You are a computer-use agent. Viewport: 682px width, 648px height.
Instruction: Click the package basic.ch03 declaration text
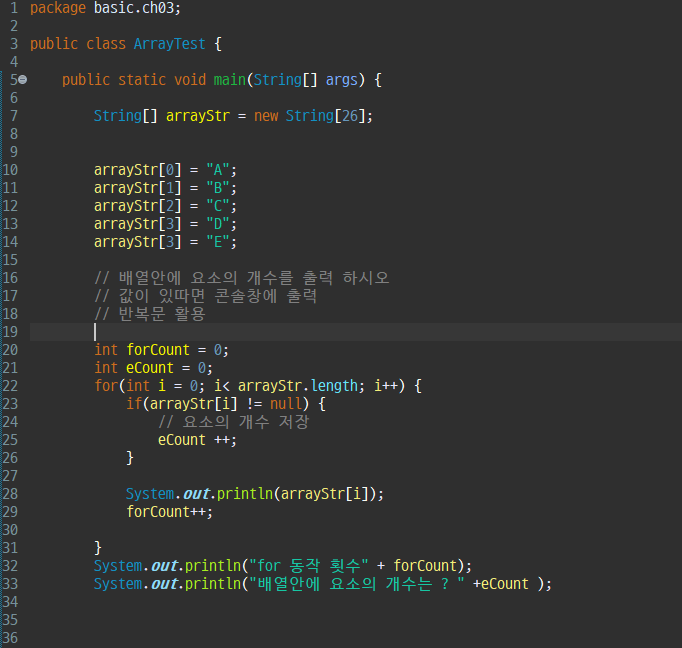[x=105, y=8]
